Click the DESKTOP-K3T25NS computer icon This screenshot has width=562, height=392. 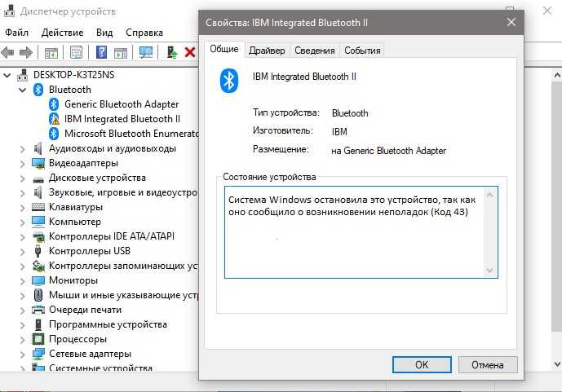tap(22, 75)
